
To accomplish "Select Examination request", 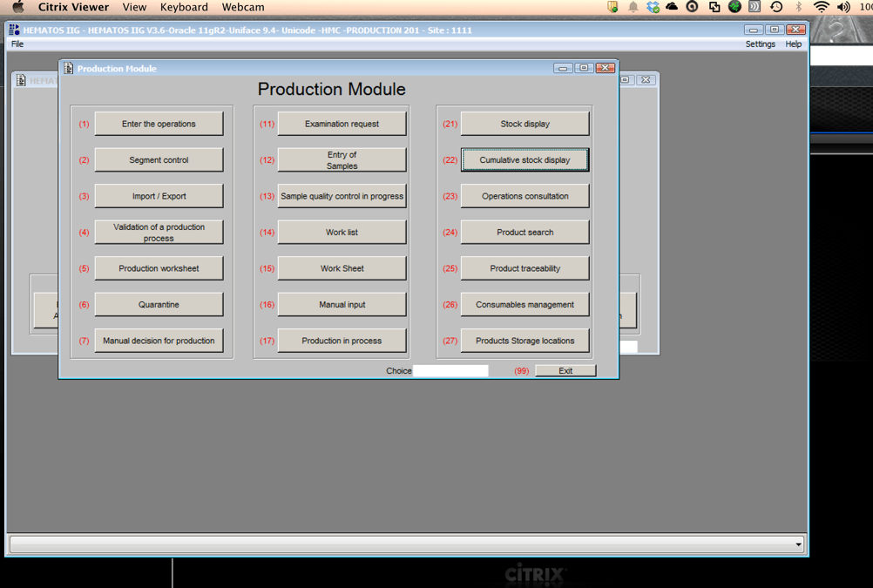I will (x=342, y=124).
